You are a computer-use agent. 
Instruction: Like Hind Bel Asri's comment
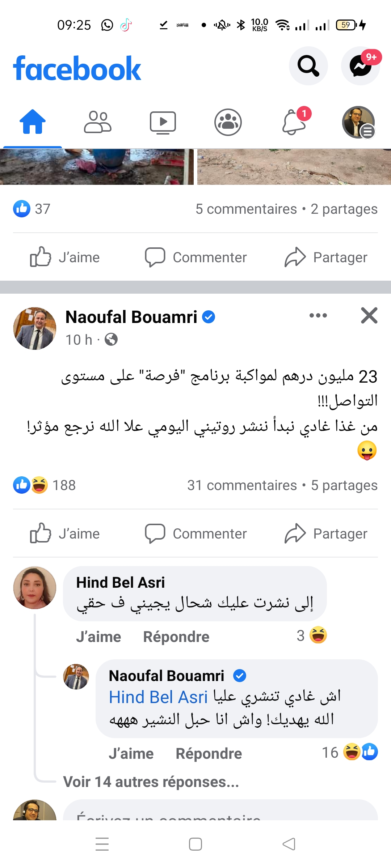(98, 637)
